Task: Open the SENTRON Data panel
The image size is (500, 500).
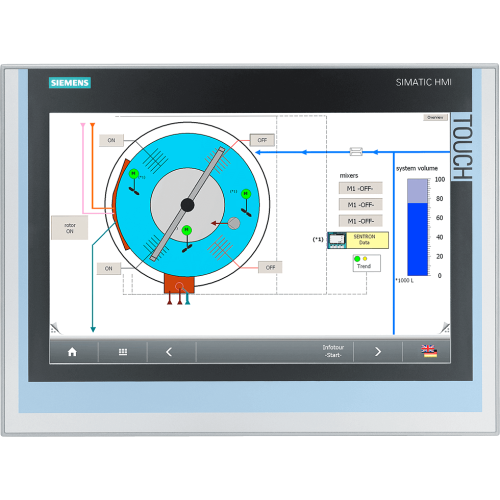Action: pos(358,240)
